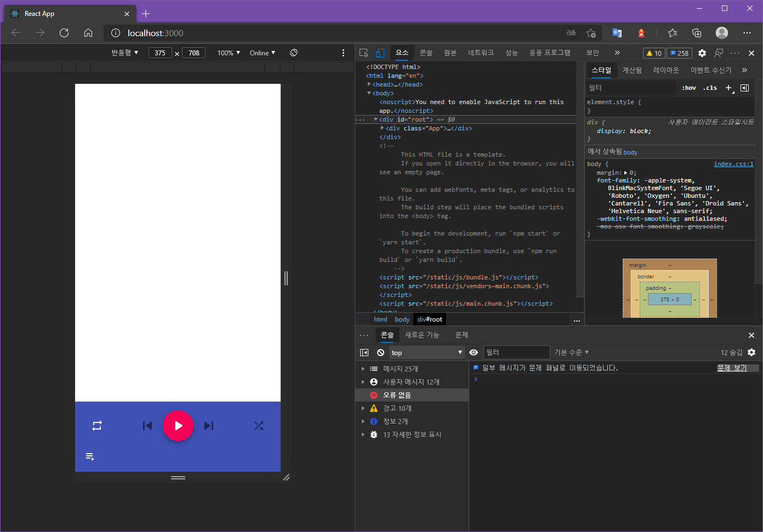Click the styles 필터 input field

[x=630, y=88]
